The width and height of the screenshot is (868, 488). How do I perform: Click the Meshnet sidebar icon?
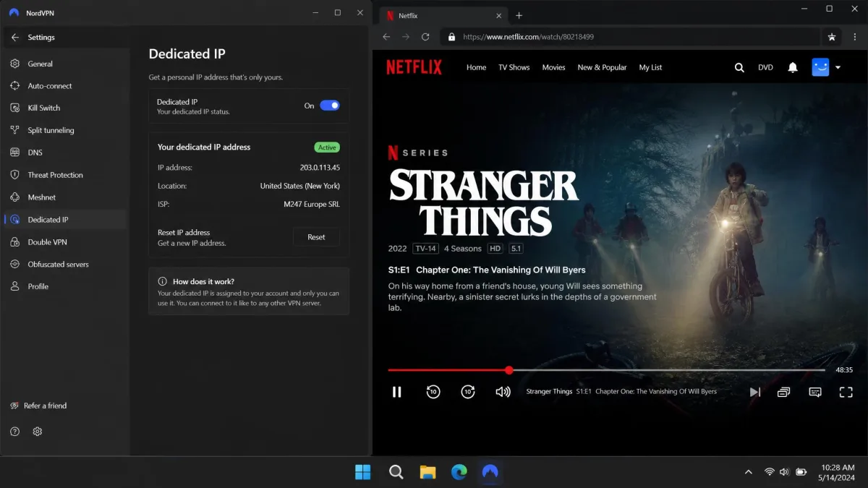tap(14, 197)
